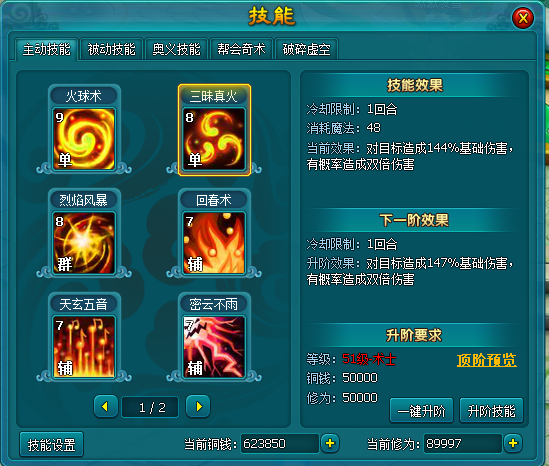The image size is (549, 466).
Task: Select the 三昧真火 skill icon
Action: tap(214, 139)
